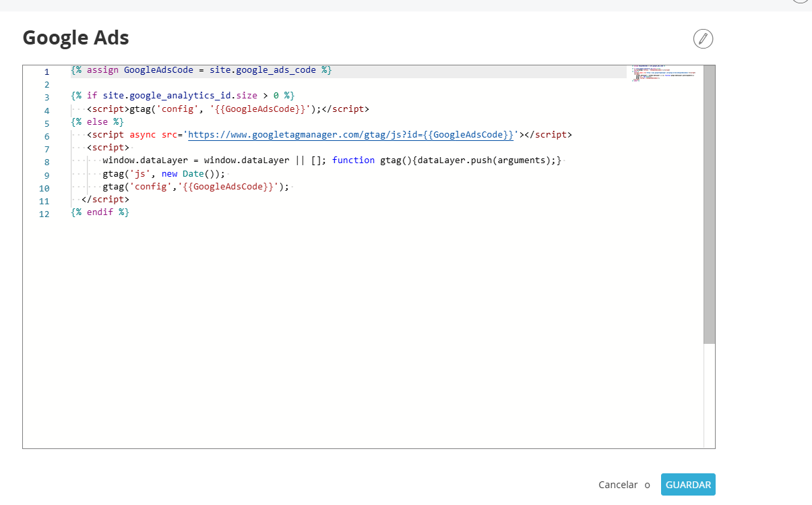Place cursor on the assign GoogleAdsCode line

point(201,70)
